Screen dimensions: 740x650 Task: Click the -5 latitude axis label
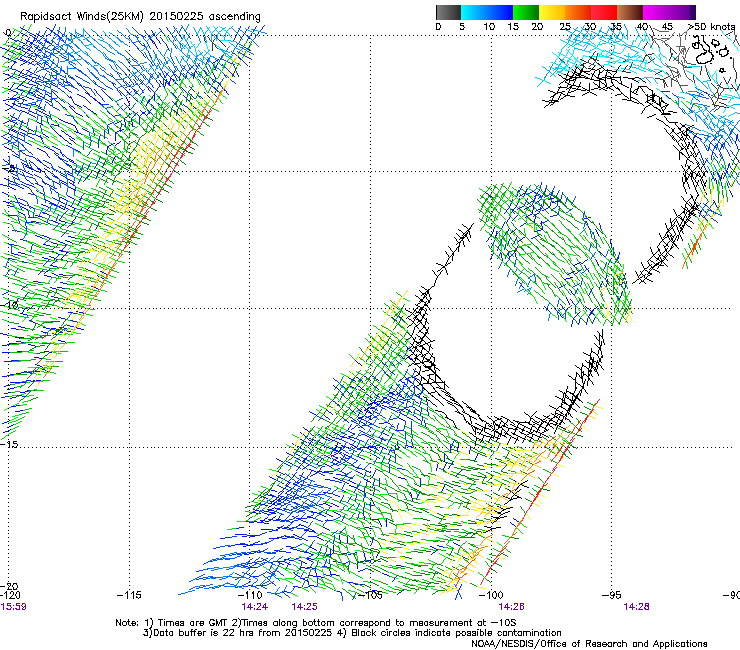10,168
